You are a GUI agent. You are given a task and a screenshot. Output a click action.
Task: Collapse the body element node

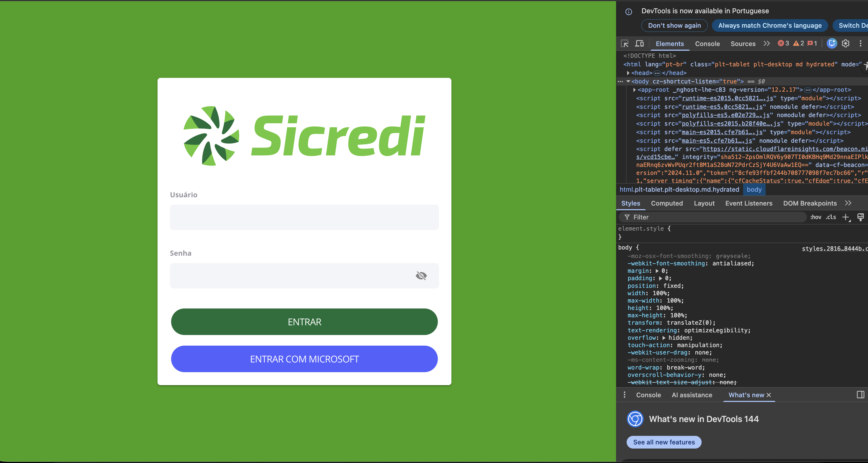coord(628,81)
